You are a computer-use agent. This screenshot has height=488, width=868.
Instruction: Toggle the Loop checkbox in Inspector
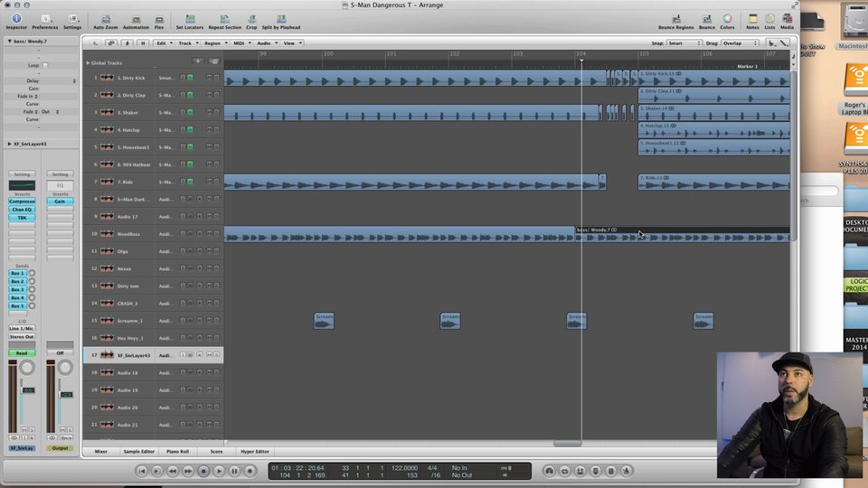point(45,65)
